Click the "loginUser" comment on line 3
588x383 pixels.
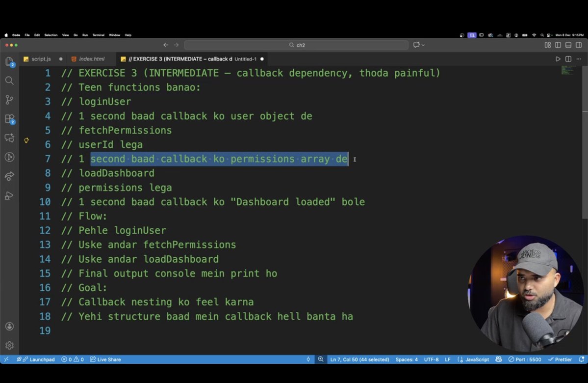point(104,102)
